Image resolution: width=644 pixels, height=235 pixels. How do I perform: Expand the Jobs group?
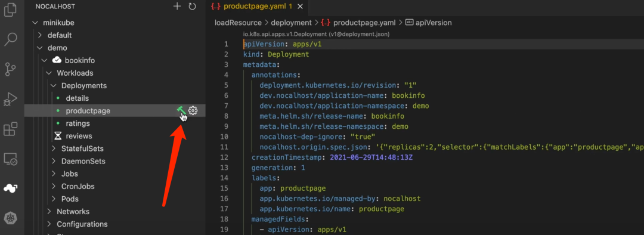point(54,174)
